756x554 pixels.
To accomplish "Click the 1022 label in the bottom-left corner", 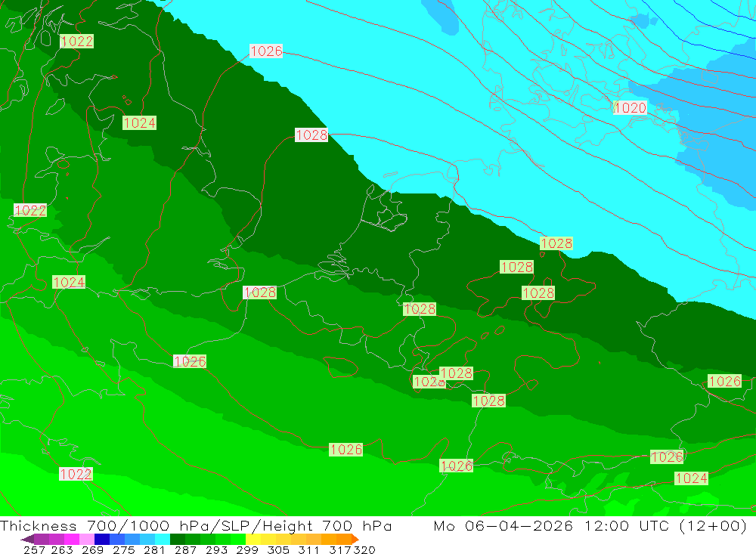I will point(76,474).
